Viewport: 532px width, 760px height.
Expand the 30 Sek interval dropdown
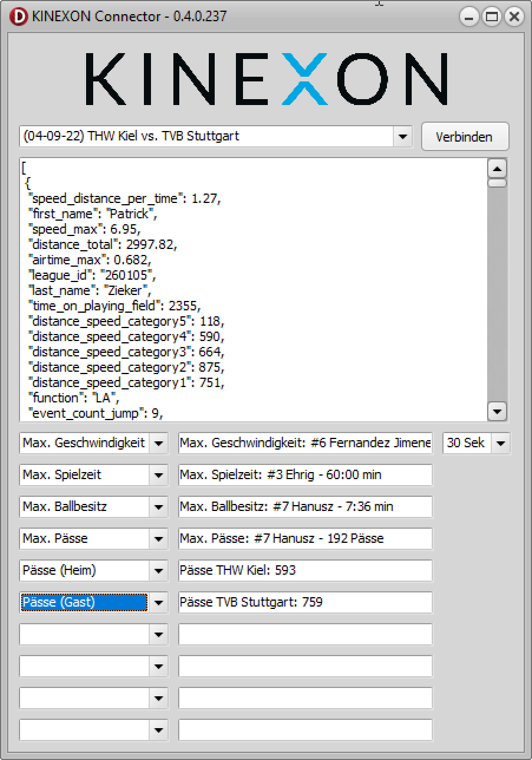(500, 443)
